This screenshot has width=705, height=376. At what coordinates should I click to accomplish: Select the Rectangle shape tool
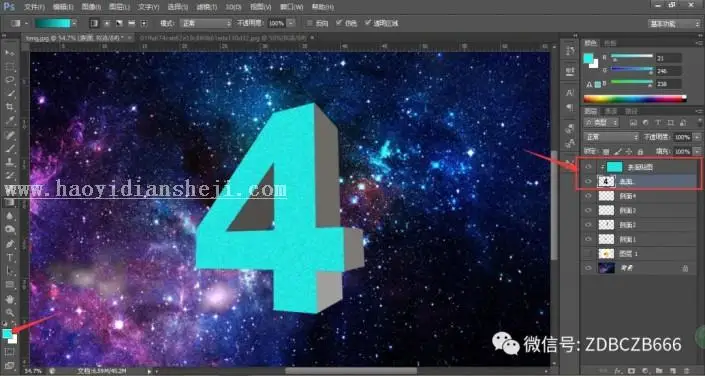9,285
